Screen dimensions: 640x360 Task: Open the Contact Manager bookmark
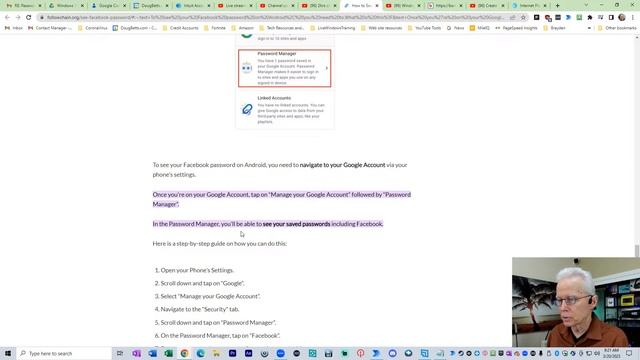click(50, 28)
